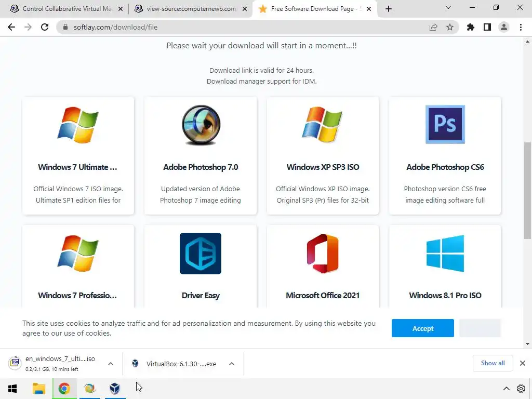This screenshot has width=532, height=399.
Task: Switch to Control Collaborative Virtual Machines tab
Action: (x=67, y=9)
